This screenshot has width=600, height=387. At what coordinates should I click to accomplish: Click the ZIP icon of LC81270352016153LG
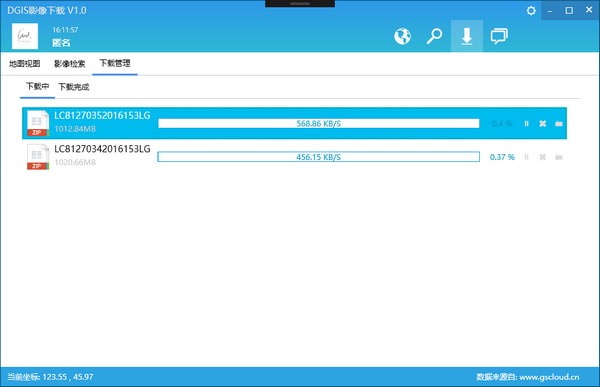tap(38, 123)
